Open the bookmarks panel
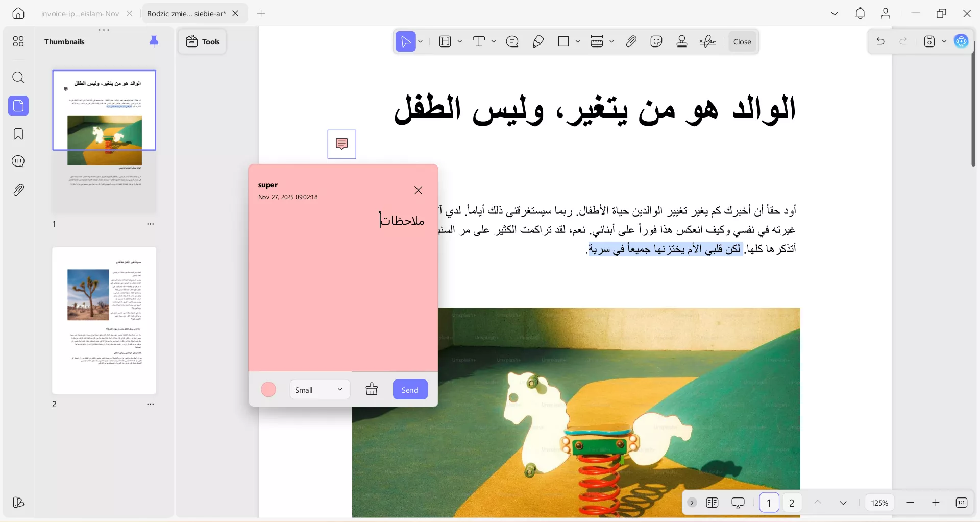The image size is (980, 522). 18,134
